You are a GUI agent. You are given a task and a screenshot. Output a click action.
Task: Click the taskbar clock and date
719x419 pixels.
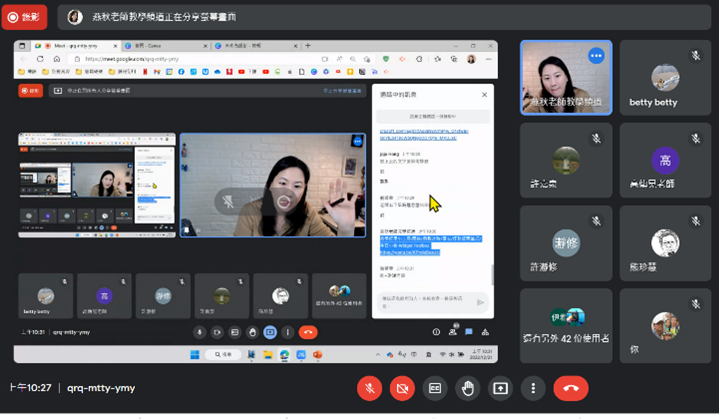click(481, 354)
